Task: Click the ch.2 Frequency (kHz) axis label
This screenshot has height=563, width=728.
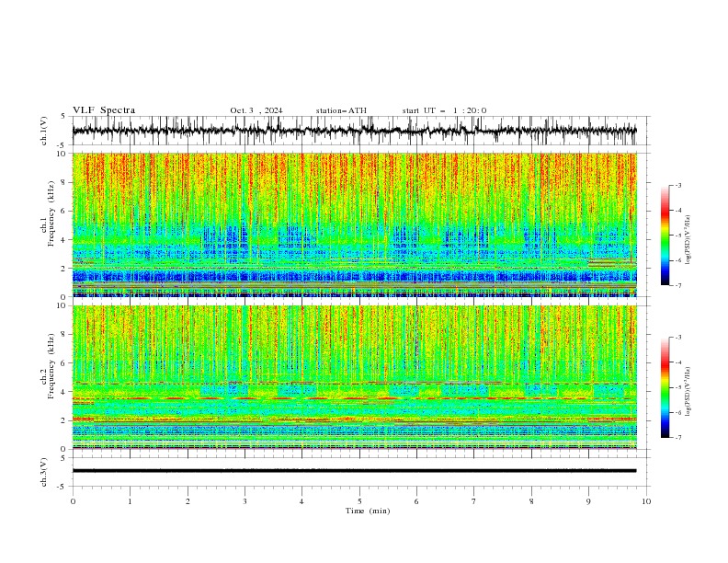Action: (x=48, y=366)
